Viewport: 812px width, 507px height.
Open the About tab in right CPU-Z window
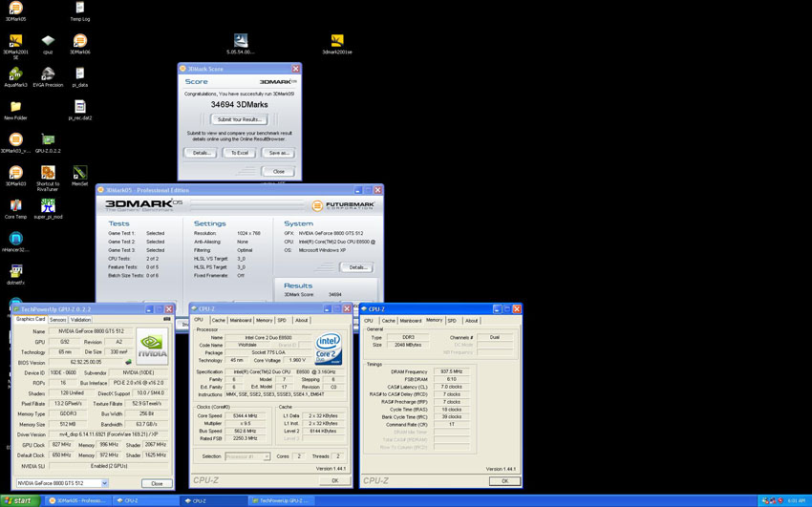(x=471, y=321)
